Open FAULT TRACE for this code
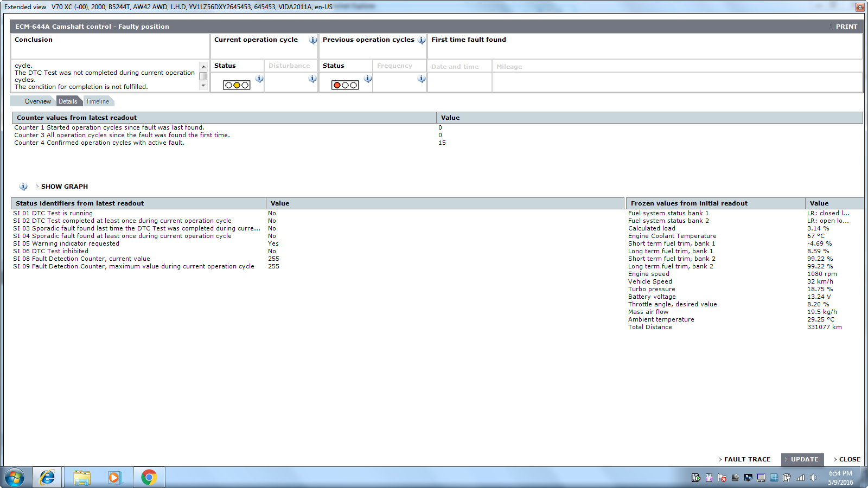This screenshot has height=488, width=868. click(x=746, y=459)
